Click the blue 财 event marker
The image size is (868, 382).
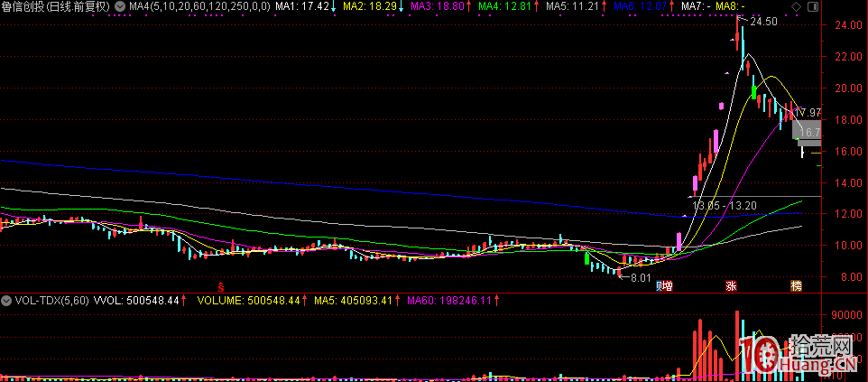(x=660, y=286)
